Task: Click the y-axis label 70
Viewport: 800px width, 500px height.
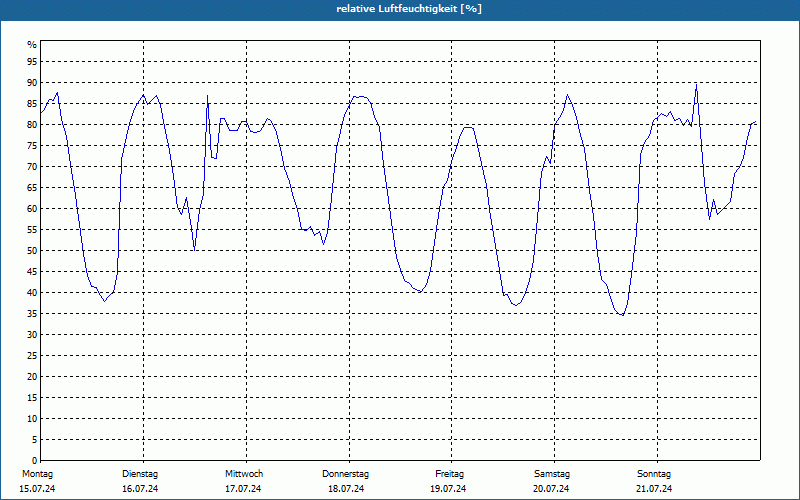Action: 32,167
